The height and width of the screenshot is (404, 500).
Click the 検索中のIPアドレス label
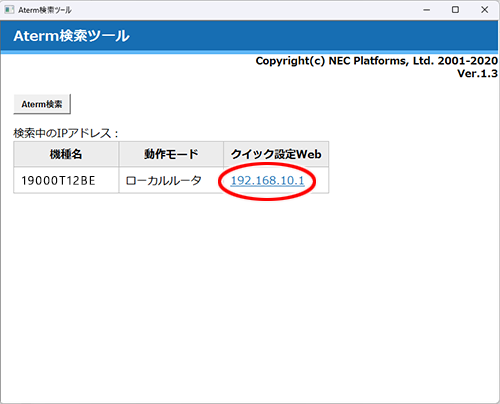click(x=66, y=133)
